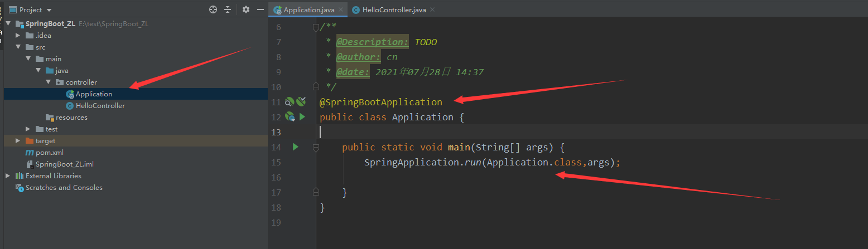Click line number 19 in the gutter
Viewport: 868px width, 249px height.
click(x=276, y=222)
